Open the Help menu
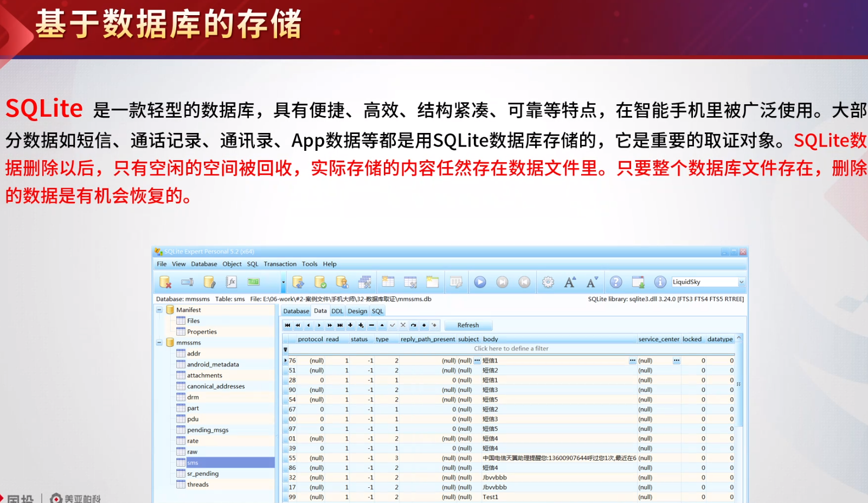The height and width of the screenshot is (503, 868). (x=330, y=264)
